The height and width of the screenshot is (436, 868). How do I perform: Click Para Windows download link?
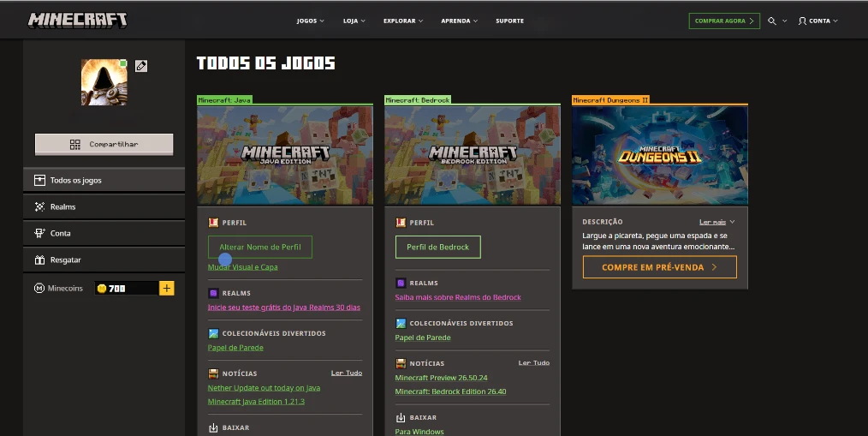[419, 432]
